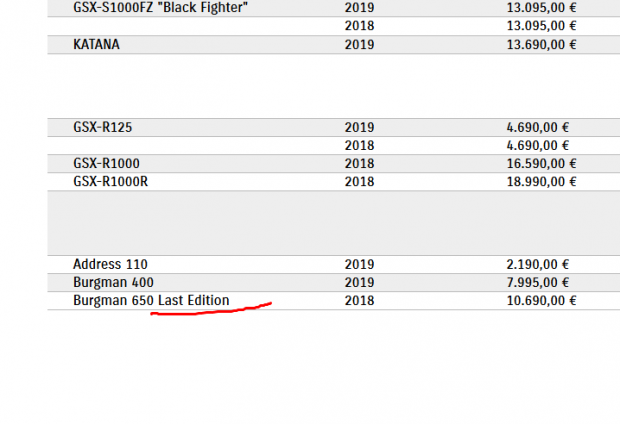
Task: Click the 18.990,00 € price
Action: pos(541,181)
